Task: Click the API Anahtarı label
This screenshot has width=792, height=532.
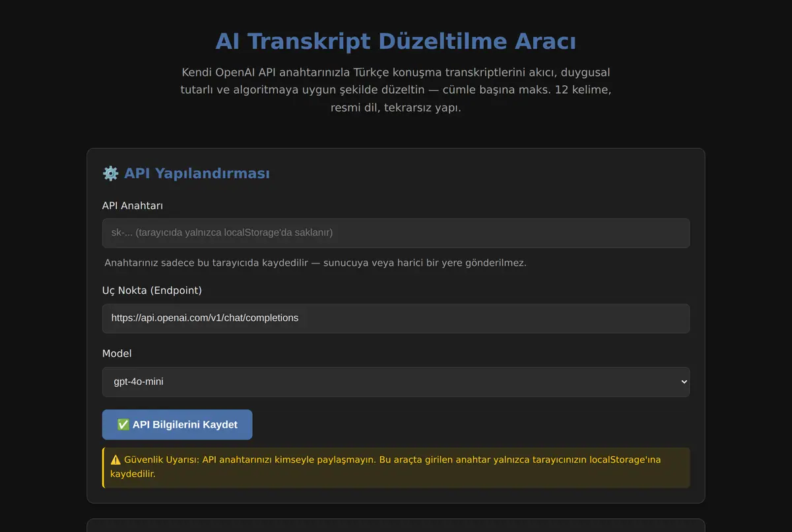Action: pyautogui.click(x=133, y=205)
